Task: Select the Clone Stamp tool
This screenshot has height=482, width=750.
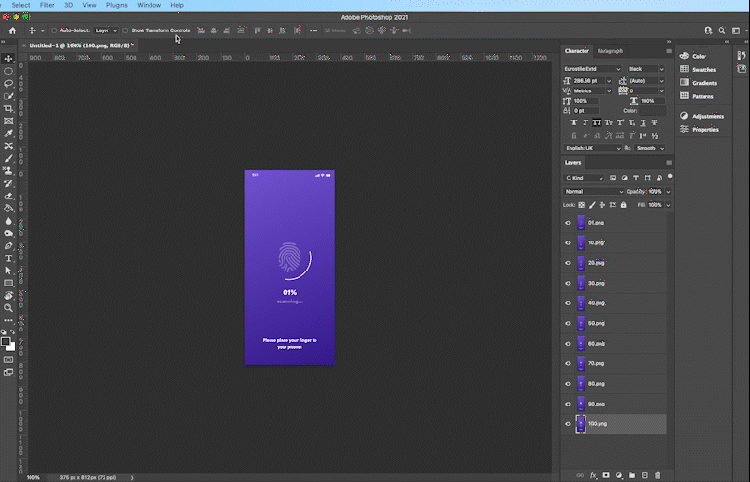Action: coord(8,171)
